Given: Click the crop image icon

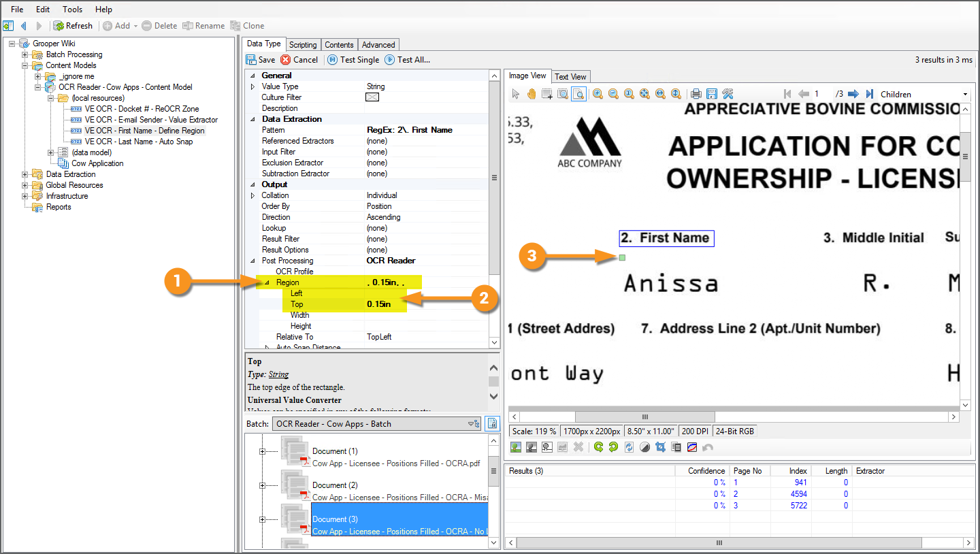Looking at the screenshot, I should point(660,447).
